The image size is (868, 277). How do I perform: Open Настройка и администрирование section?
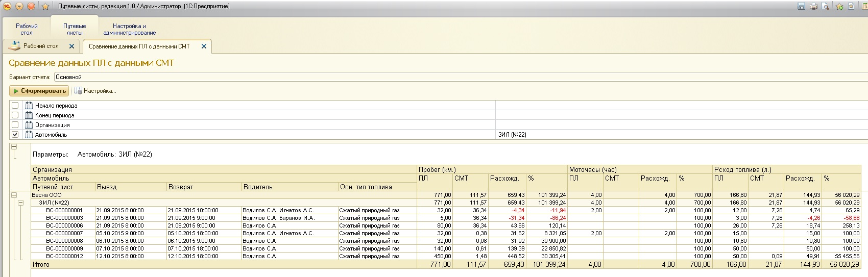130,29
